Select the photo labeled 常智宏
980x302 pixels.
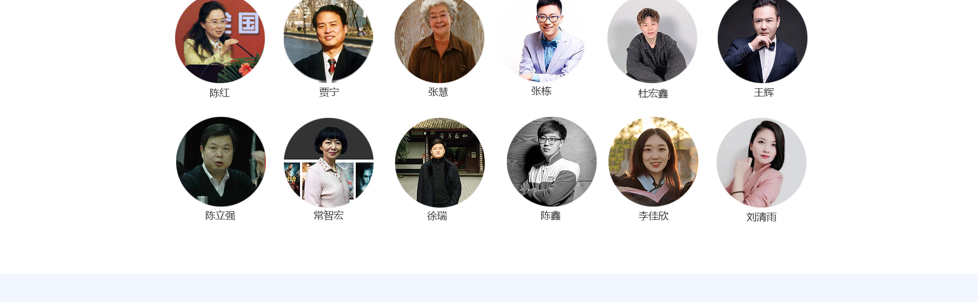[x=329, y=162]
